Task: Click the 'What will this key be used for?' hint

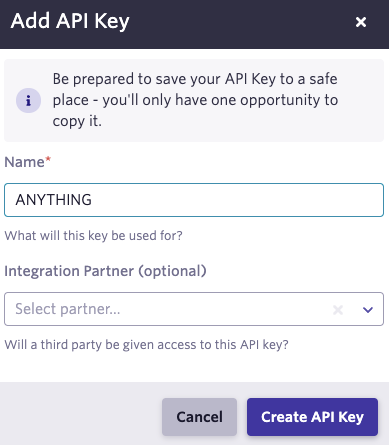Action: [x=93, y=236]
